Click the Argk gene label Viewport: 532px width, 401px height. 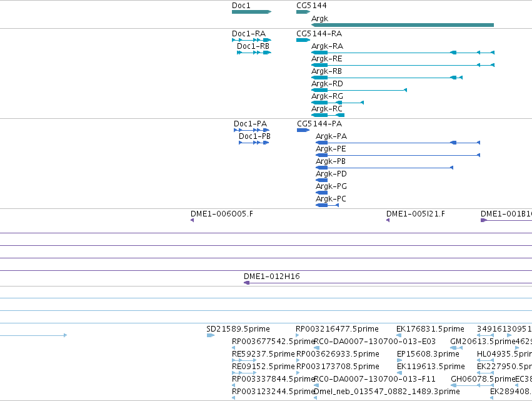(x=319, y=19)
